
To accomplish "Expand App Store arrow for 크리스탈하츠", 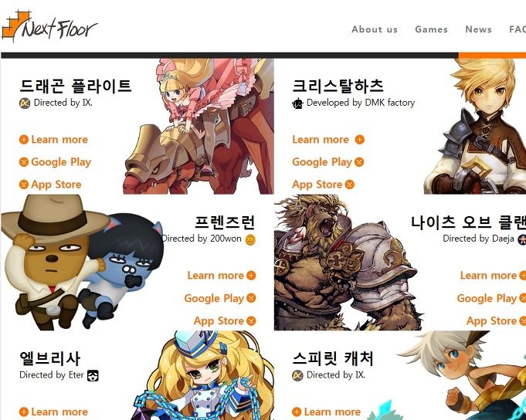I will click(350, 185).
